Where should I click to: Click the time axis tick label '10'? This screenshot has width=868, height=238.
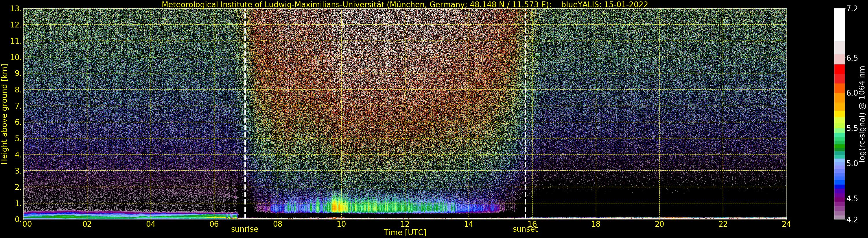pyautogui.click(x=341, y=224)
